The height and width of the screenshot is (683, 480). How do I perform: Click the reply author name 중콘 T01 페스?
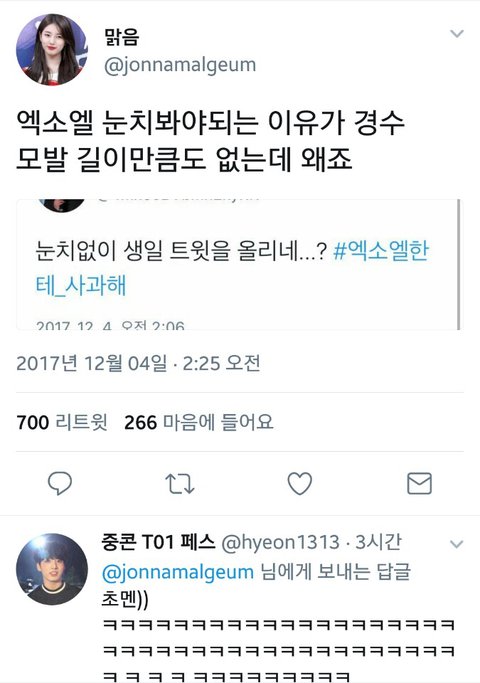(x=159, y=542)
